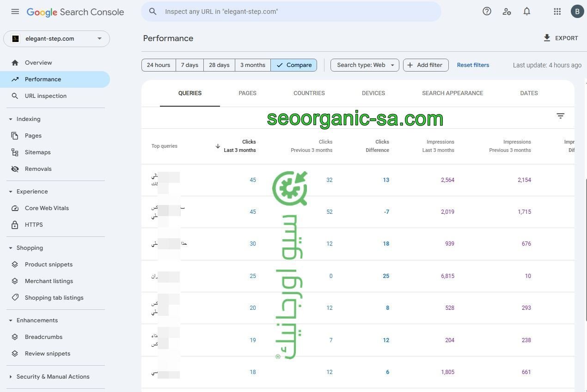
Task: Switch to the Pages tab
Action: coord(247,93)
